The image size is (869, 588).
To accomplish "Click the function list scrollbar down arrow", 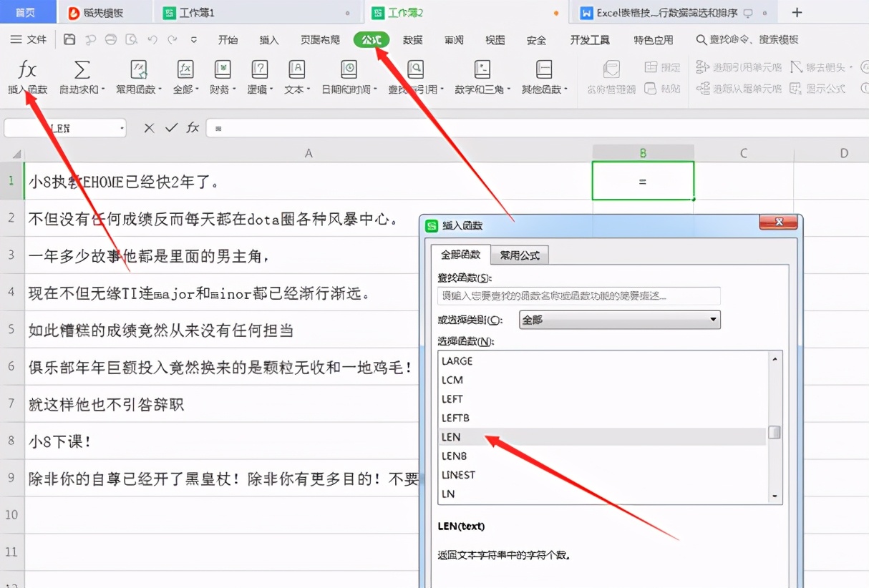I will click(x=775, y=496).
